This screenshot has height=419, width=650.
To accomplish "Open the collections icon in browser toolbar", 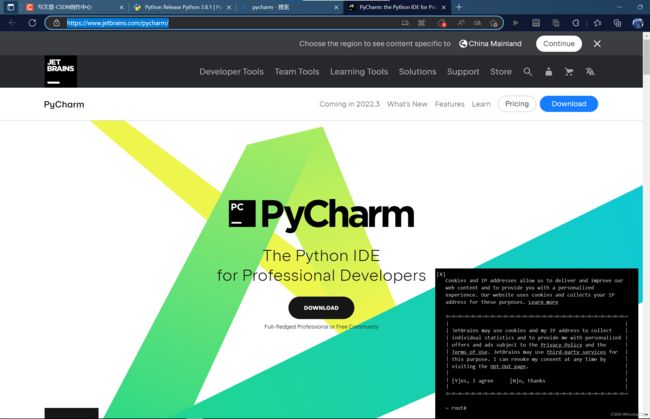I will [x=617, y=23].
